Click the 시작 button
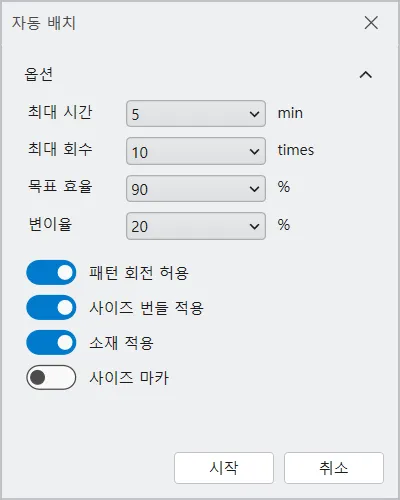400x500 pixels. tap(224, 468)
